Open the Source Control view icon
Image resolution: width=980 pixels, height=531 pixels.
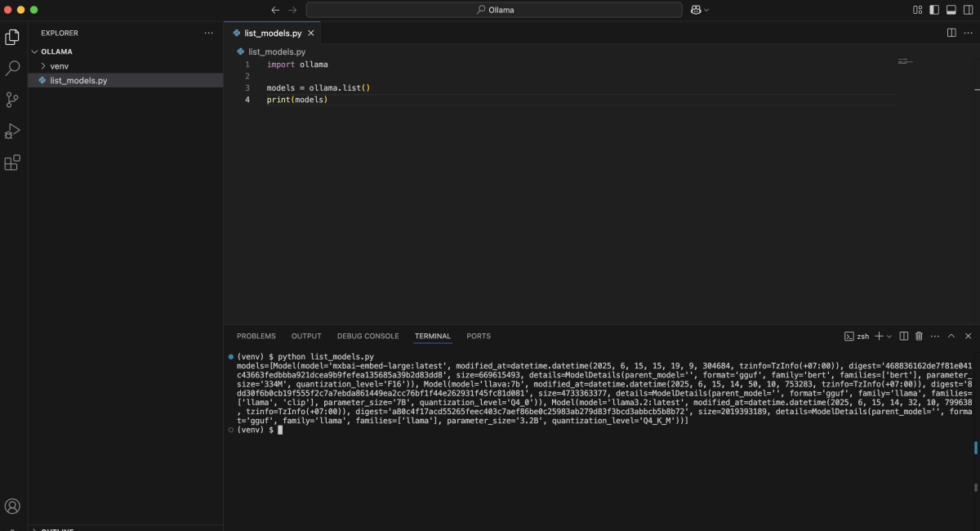point(12,100)
